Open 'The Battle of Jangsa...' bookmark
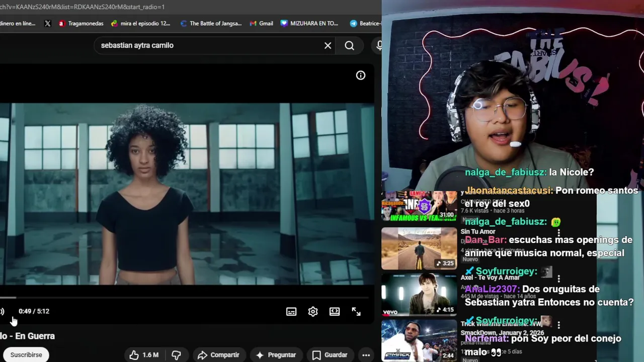644x362 pixels. tap(211, 23)
